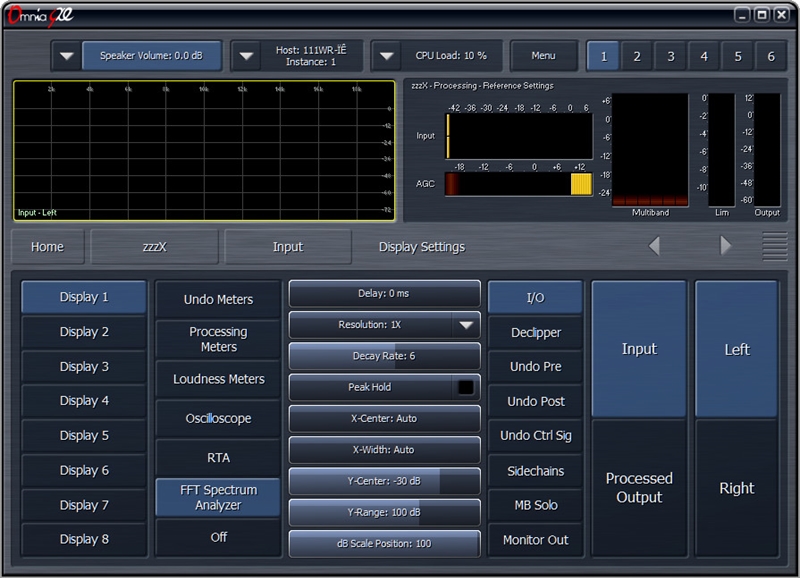800x578 pixels.
Task: Select the Declipper signal source
Action: tap(535, 333)
